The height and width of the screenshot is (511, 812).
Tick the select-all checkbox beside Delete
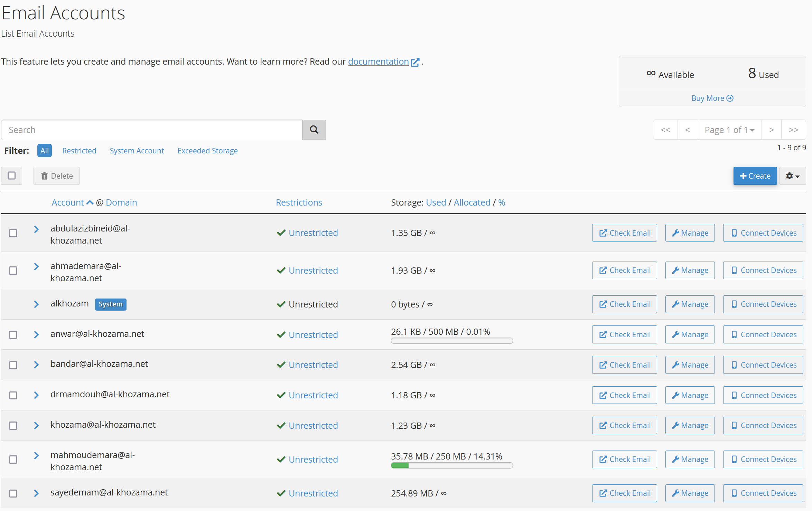[12, 176]
